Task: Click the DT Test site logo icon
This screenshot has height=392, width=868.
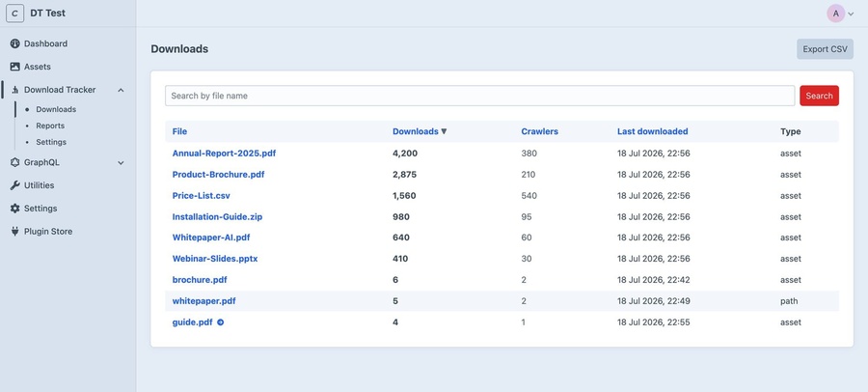Action: click(x=14, y=14)
